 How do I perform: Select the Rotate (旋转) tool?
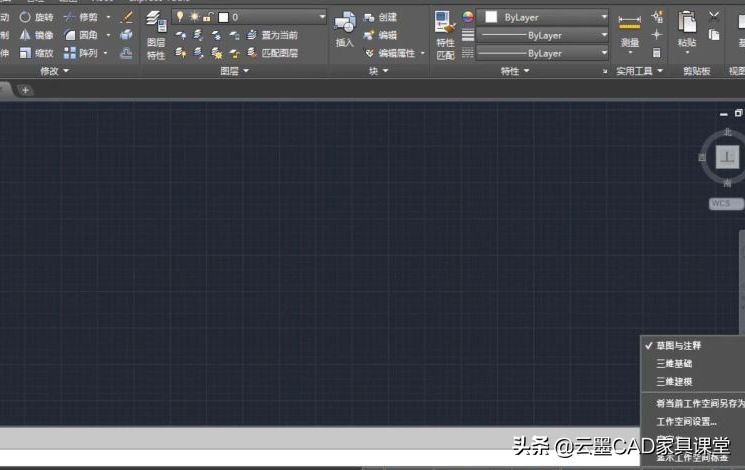coord(37,17)
